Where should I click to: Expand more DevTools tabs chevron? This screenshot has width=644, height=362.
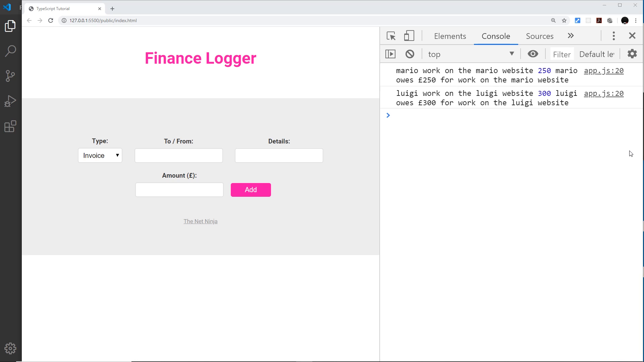click(571, 36)
